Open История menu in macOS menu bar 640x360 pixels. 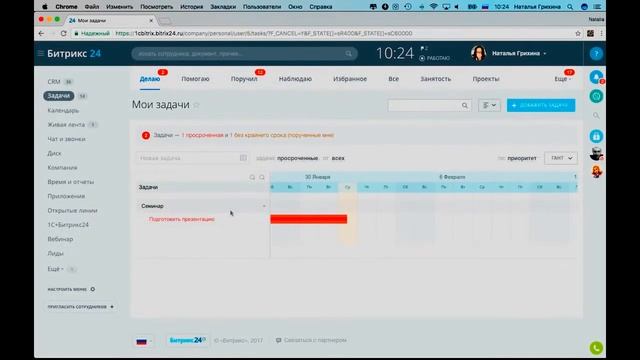coord(191,7)
